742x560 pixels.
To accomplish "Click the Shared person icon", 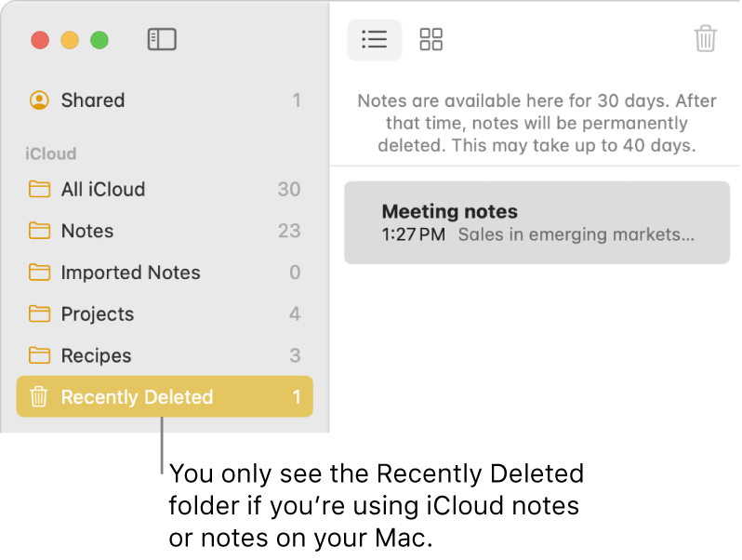I will (39, 100).
